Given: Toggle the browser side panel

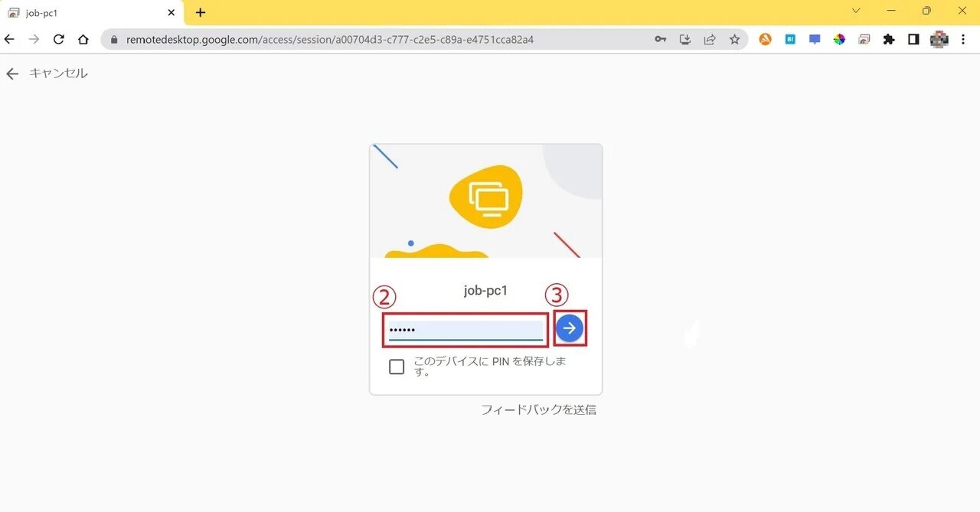Looking at the screenshot, I should coord(913,39).
